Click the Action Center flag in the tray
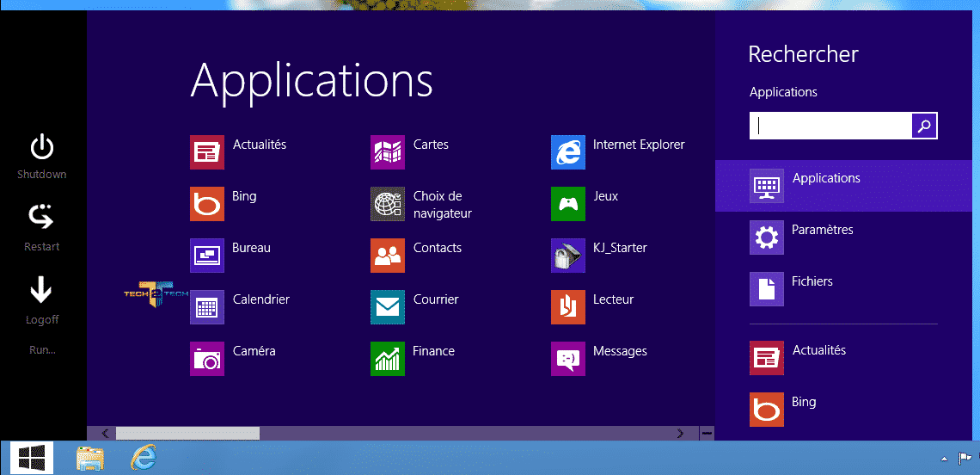 pos(965,459)
